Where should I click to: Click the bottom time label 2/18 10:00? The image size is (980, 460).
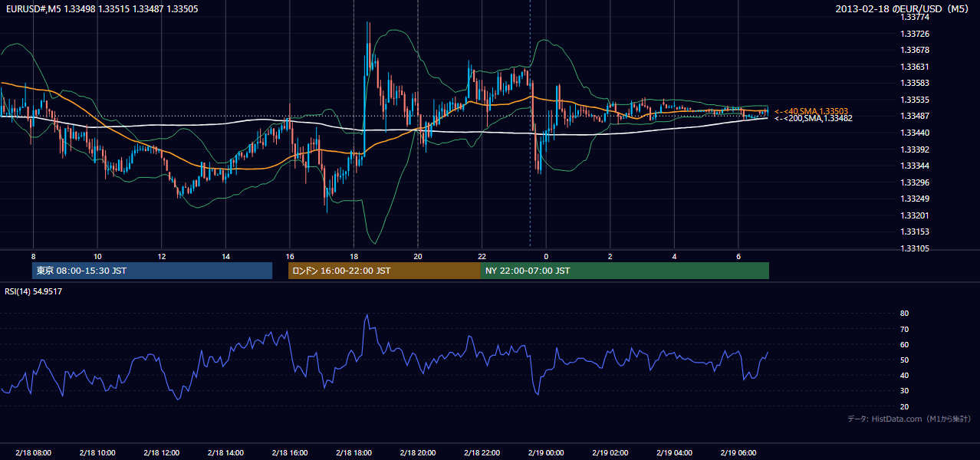97,453
